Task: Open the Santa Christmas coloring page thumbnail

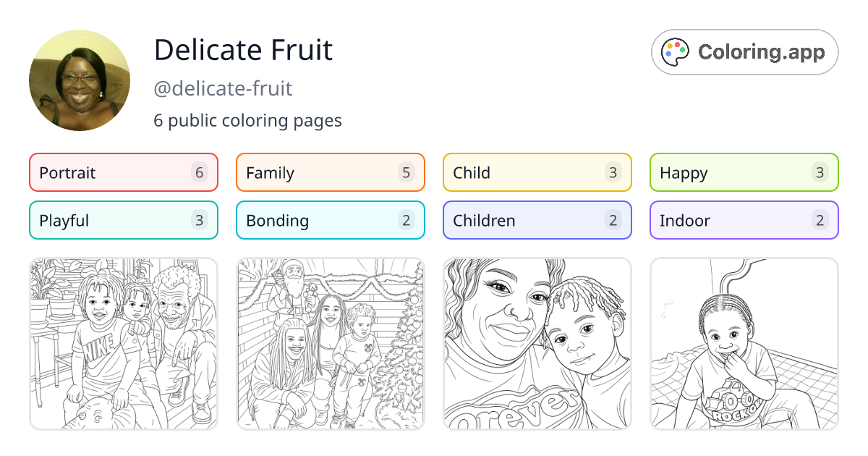Action: click(x=330, y=343)
